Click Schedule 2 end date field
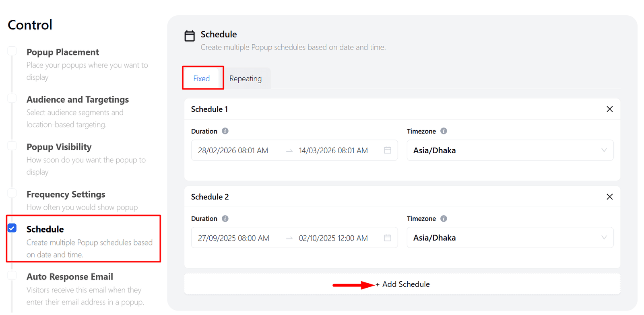This screenshot has width=644, height=315. 333,238
